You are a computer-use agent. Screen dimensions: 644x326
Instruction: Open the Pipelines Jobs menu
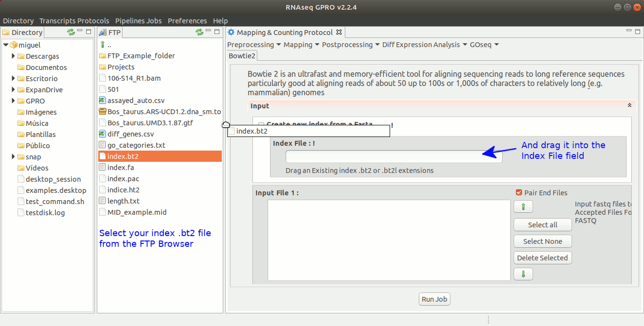pos(138,21)
